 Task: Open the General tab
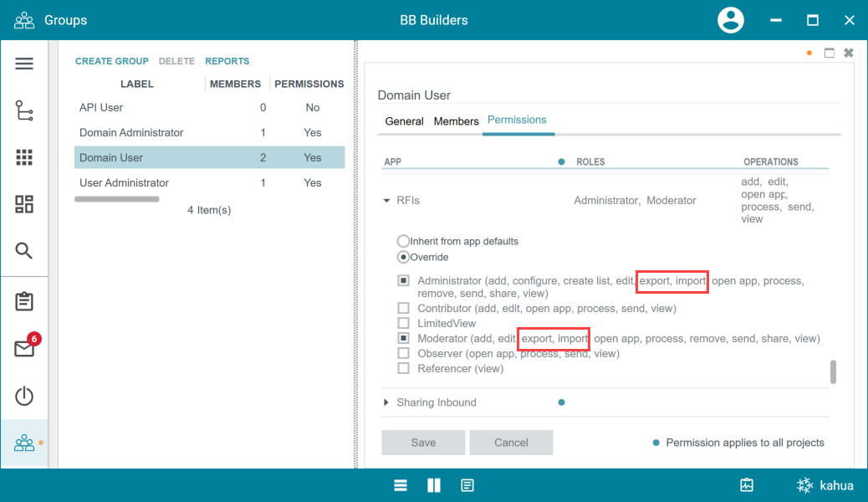404,121
